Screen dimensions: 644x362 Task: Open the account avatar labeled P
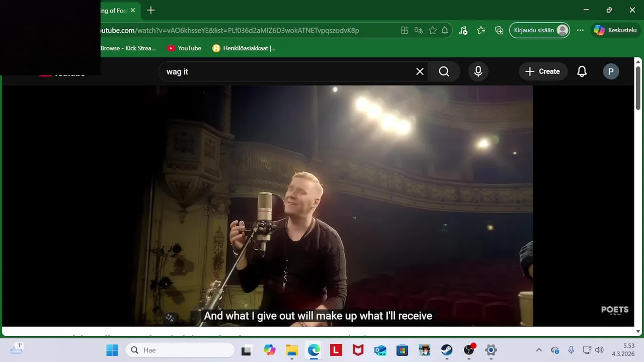(611, 71)
